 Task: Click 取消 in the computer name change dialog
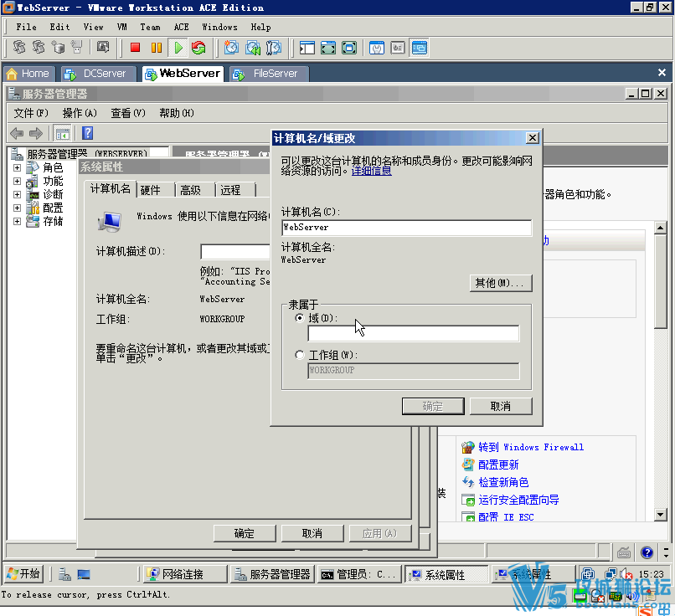(x=501, y=406)
